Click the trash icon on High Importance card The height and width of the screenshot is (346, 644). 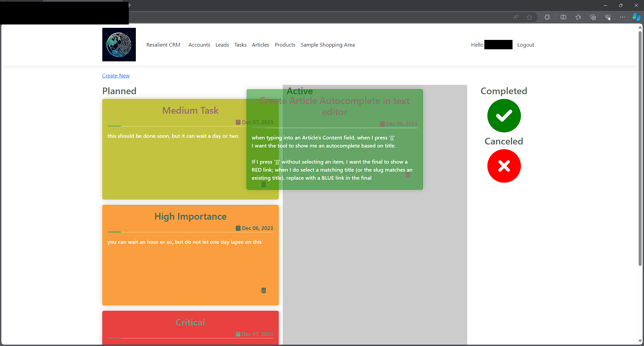[264, 290]
